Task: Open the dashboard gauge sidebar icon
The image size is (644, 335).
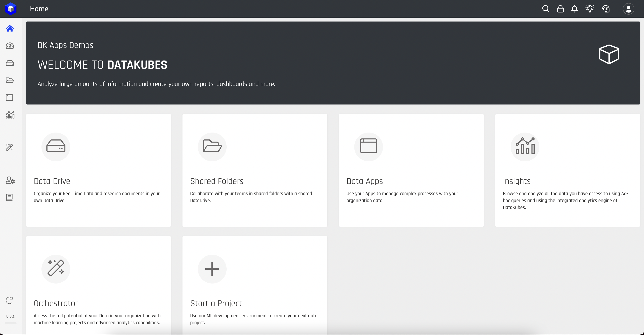Action: click(x=10, y=46)
